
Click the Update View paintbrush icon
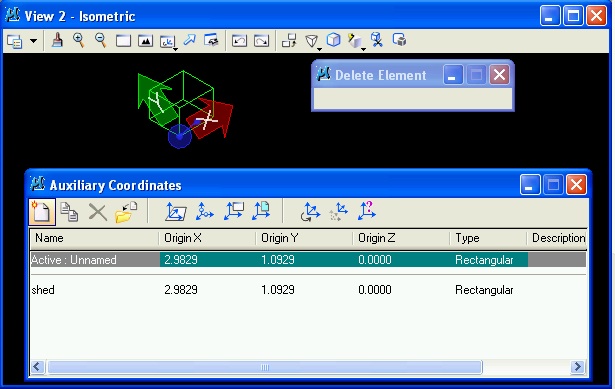point(57,40)
